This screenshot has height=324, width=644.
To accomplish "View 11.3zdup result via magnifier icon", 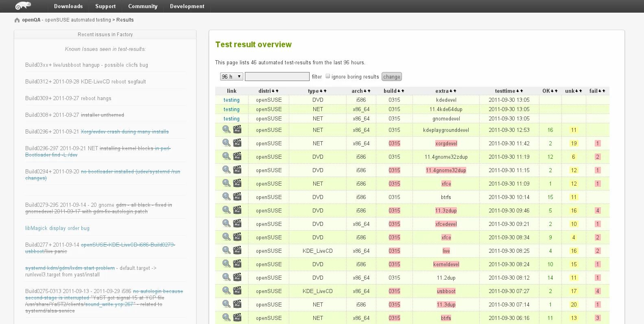I will (226, 210).
